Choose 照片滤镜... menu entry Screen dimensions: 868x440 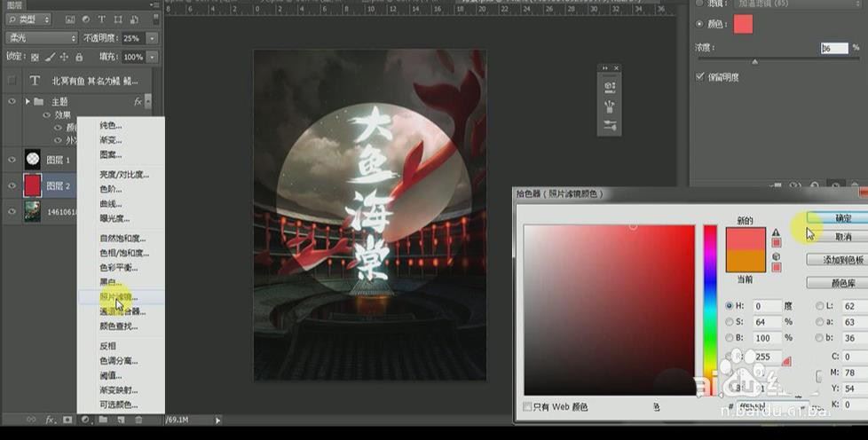[x=118, y=297]
